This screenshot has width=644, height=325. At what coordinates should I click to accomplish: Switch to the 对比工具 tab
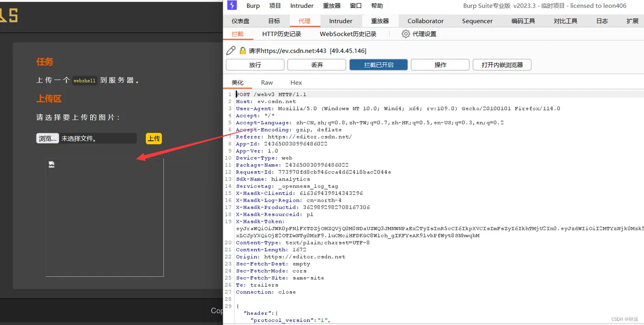[565, 21]
